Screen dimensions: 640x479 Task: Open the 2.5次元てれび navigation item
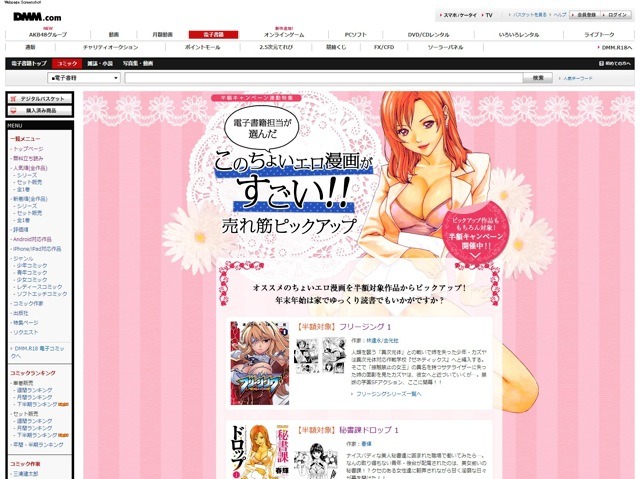(x=276, y=47)
